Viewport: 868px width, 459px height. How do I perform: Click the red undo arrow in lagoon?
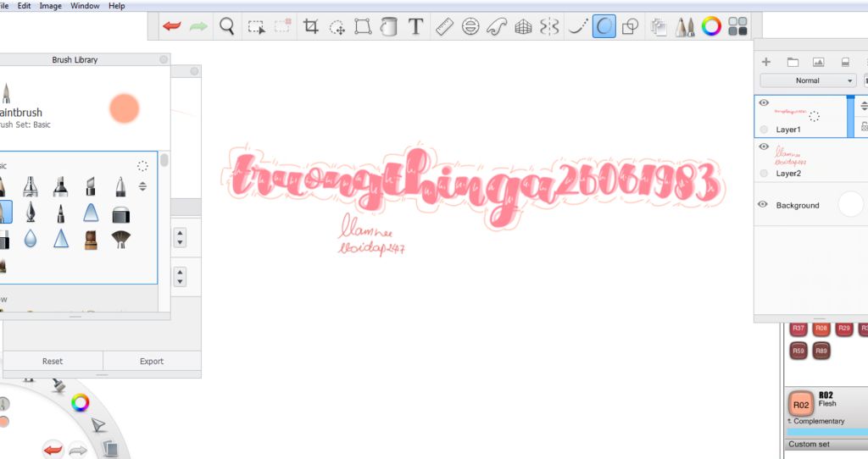tap(53, 449)
